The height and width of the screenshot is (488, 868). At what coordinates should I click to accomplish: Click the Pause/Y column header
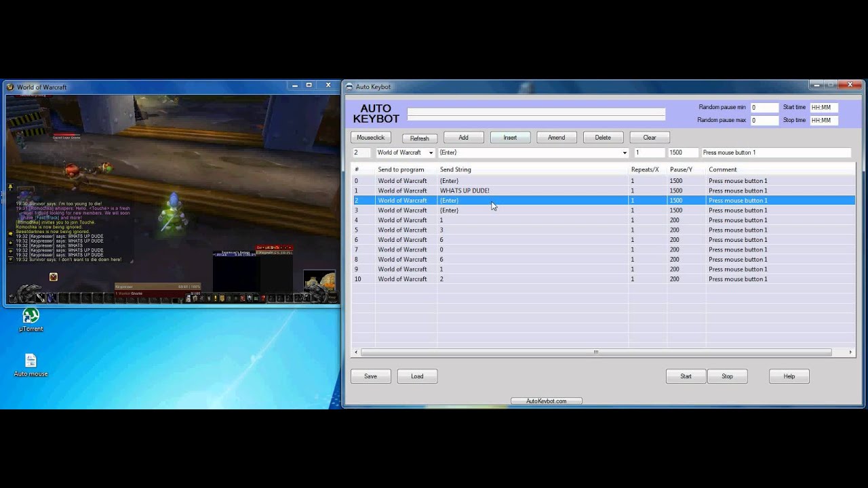click(686, 169)
